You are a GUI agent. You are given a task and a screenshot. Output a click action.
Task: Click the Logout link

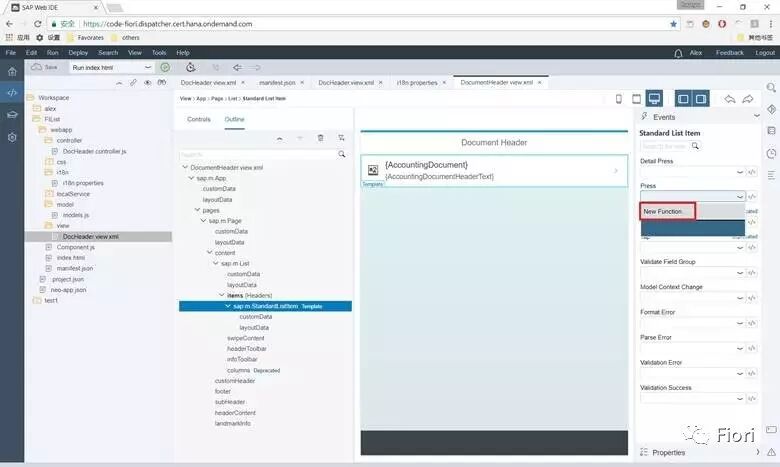pos(765,53)
